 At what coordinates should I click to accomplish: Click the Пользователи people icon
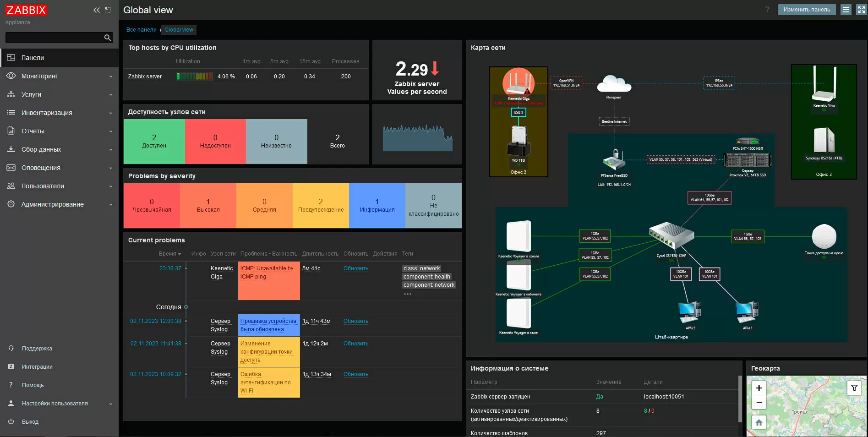[x=11, y=186]
